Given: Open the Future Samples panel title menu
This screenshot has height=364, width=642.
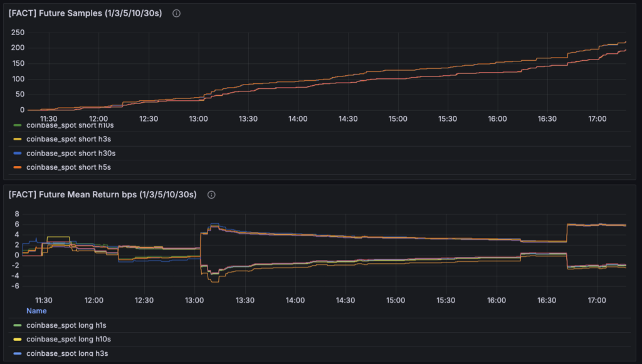Looking at the screenshot, I should (x=85, y=13).
